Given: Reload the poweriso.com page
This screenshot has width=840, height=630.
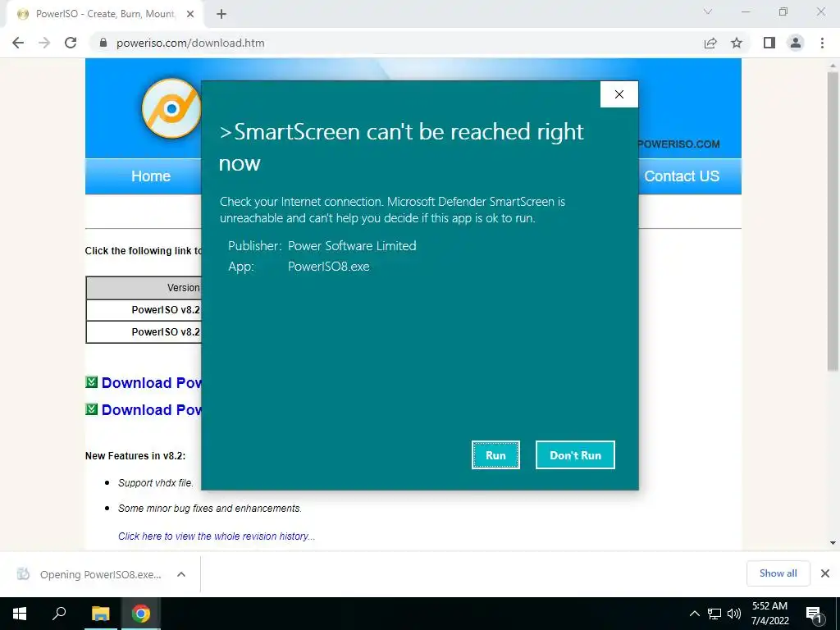Looking at the screenshot, I should [x=71, y=43].
